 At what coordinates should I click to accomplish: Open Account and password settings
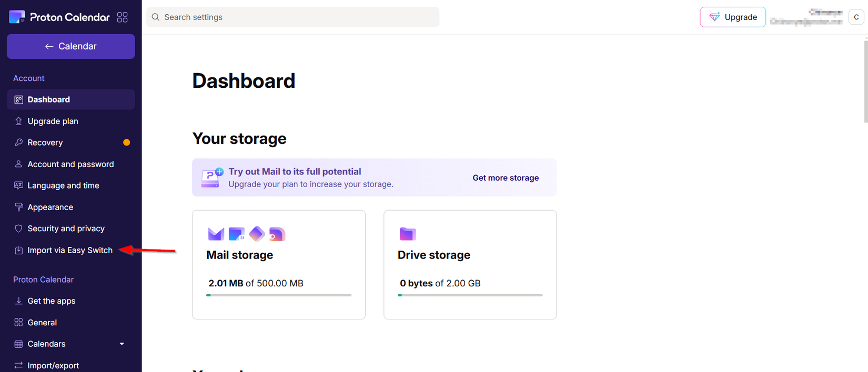71,164
